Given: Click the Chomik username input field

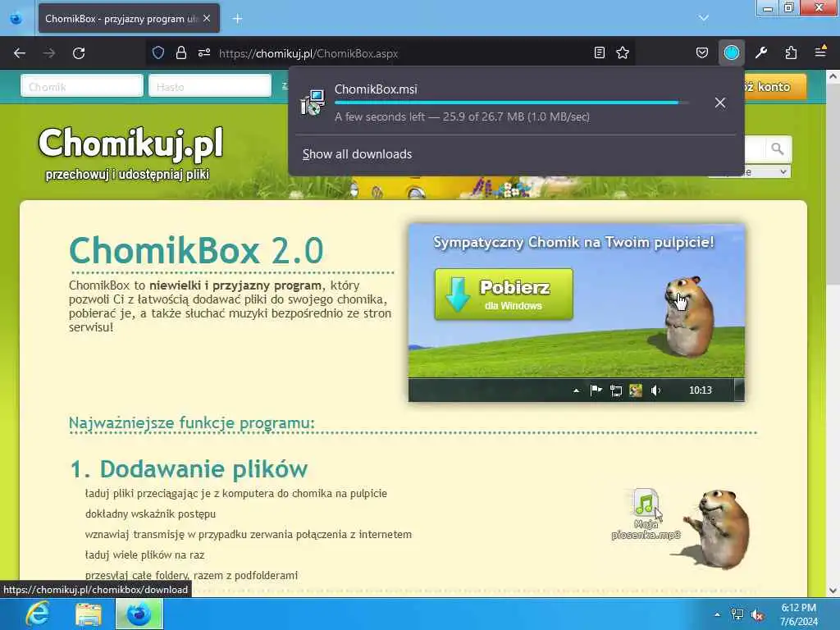Looking at the screenshot, I should (x=82, y=86).
